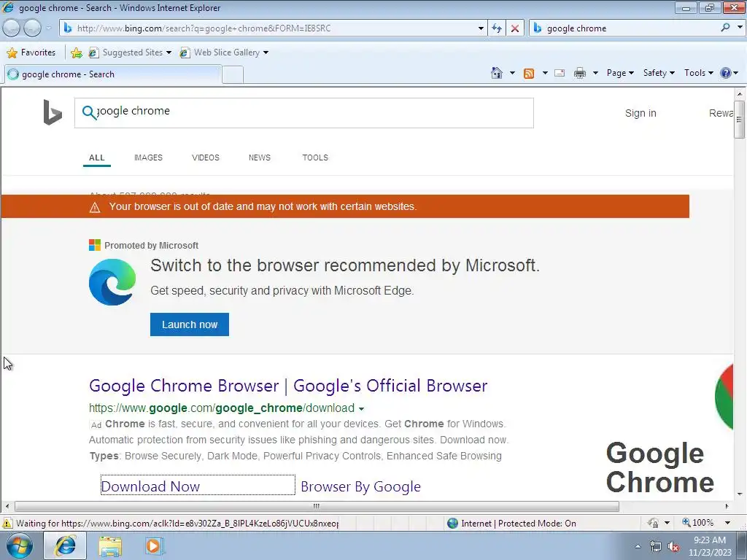Open the Print dropdown arrow
The image size is (747, 560).
[595, 73]
